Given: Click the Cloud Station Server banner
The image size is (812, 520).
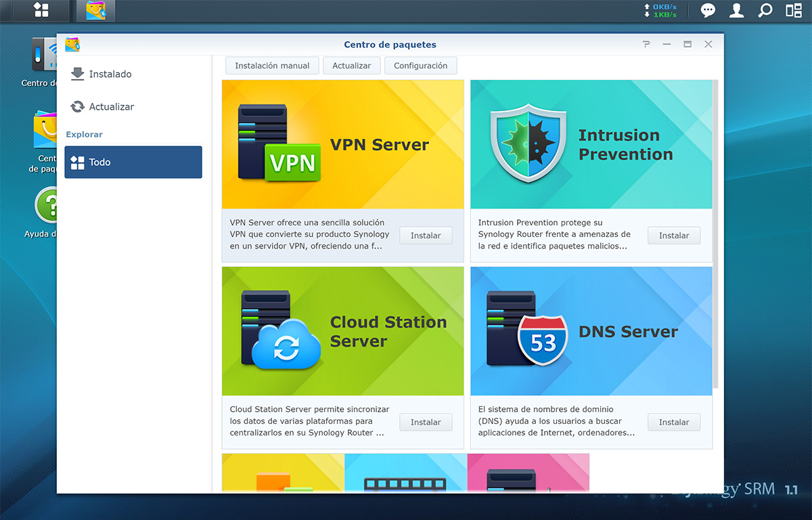Looking at the screenshot, I should pos(343,331).
